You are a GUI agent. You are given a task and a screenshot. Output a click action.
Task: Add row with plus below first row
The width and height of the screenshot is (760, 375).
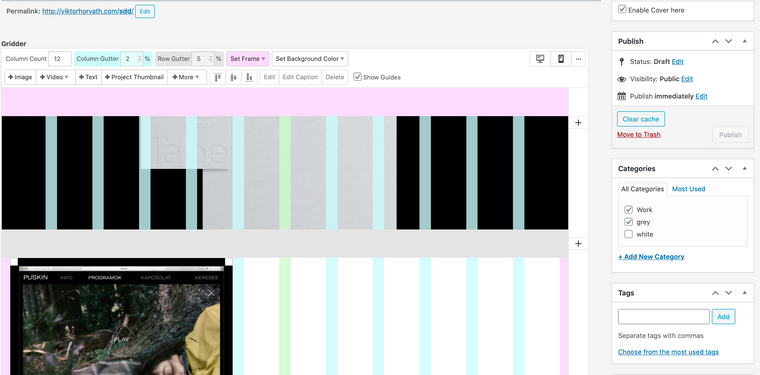point(578,123)
